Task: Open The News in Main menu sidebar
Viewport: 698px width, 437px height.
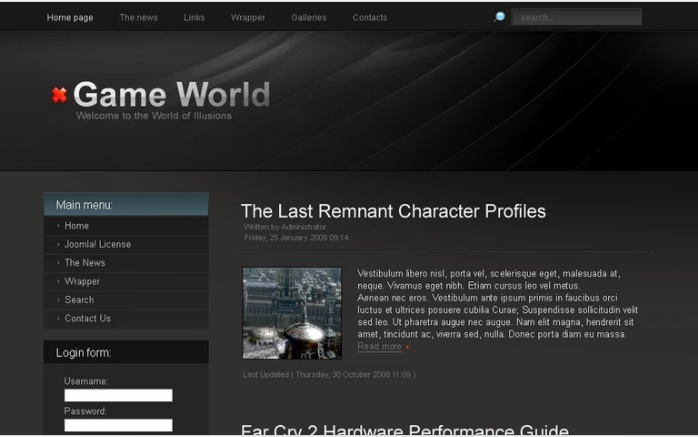Action: [126, 263]
